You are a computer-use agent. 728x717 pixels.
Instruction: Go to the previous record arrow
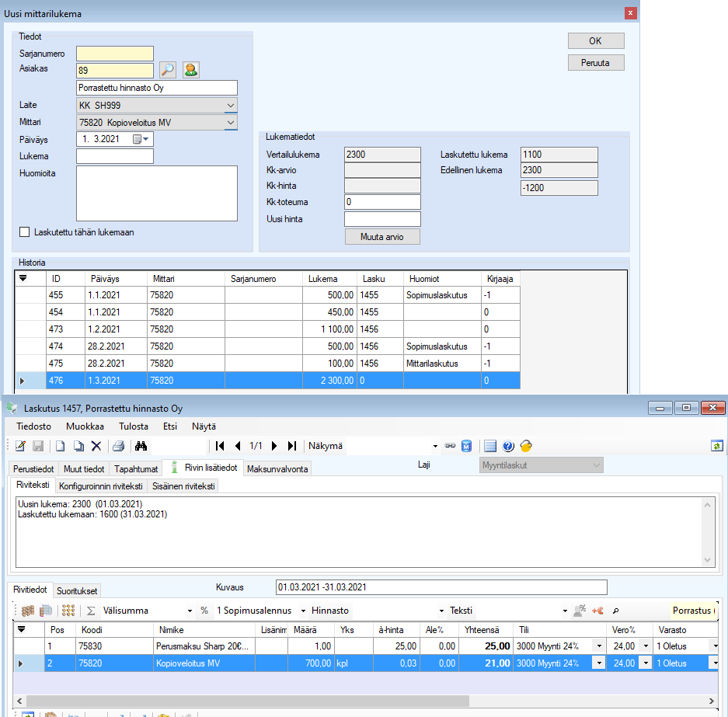238,446
